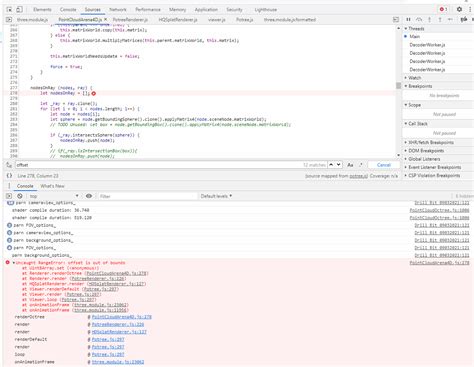Click the Step button arrow
The image size is (474, 367).
point(450,20)
